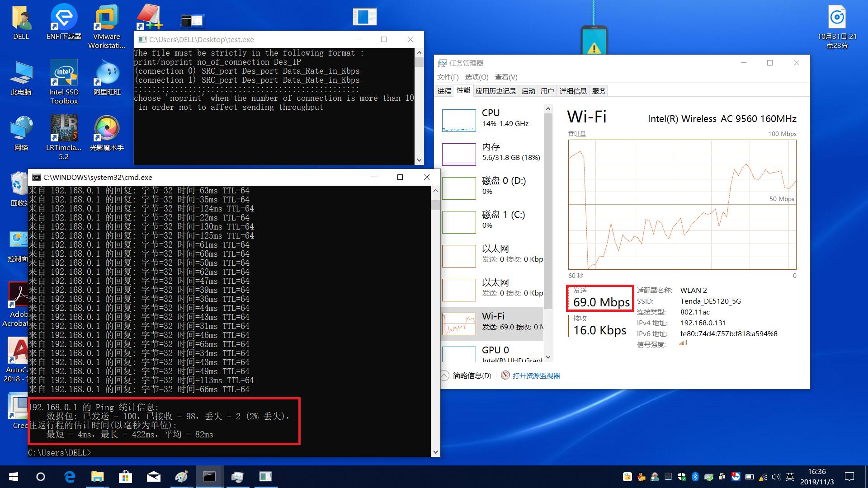The height and width of the screenshot is (488, 868).
Task: Open the Resource Monitor icon link
Action: (x=505, y=375)
